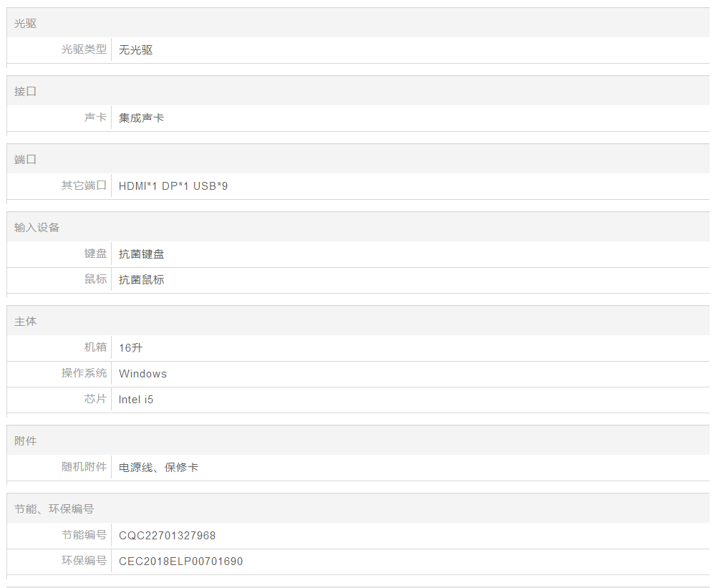Click the 接口 section header

(x=26, y=92)
